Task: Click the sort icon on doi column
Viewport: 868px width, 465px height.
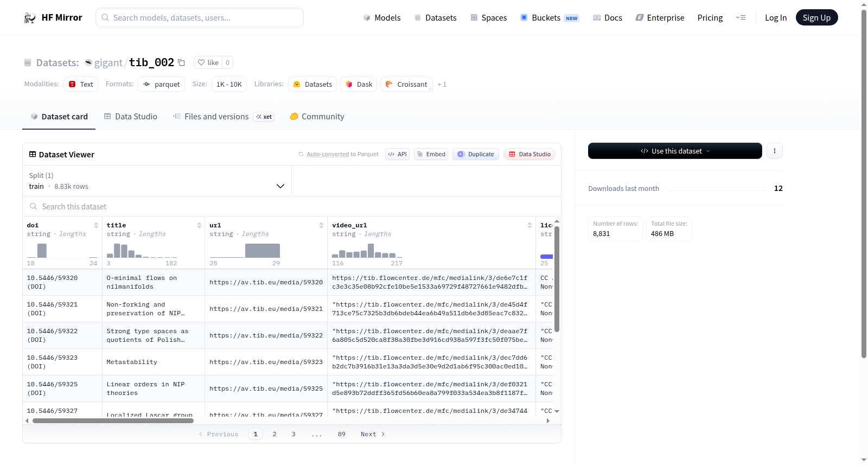Action: [96, 225]
